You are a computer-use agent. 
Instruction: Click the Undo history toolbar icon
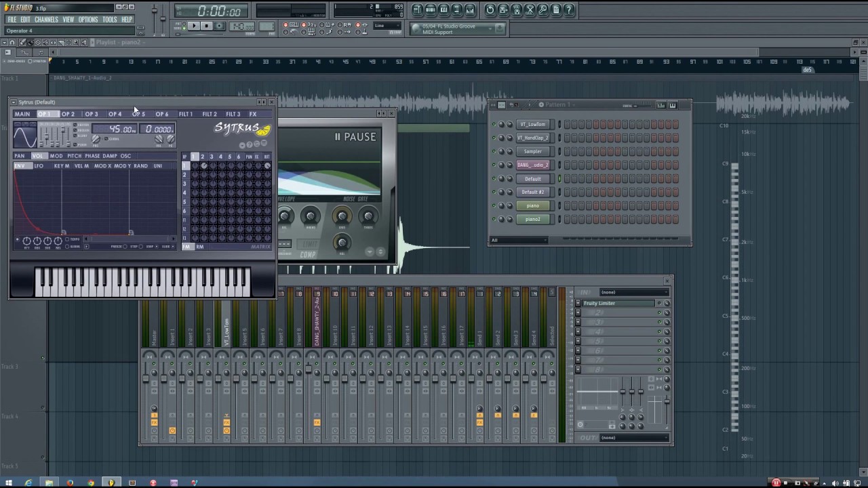(490, 9)
